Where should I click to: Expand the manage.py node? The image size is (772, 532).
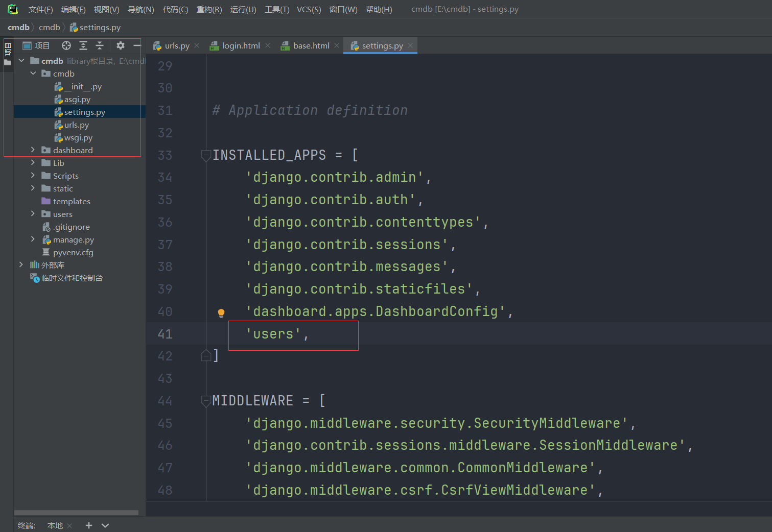(x=33, y=239)
